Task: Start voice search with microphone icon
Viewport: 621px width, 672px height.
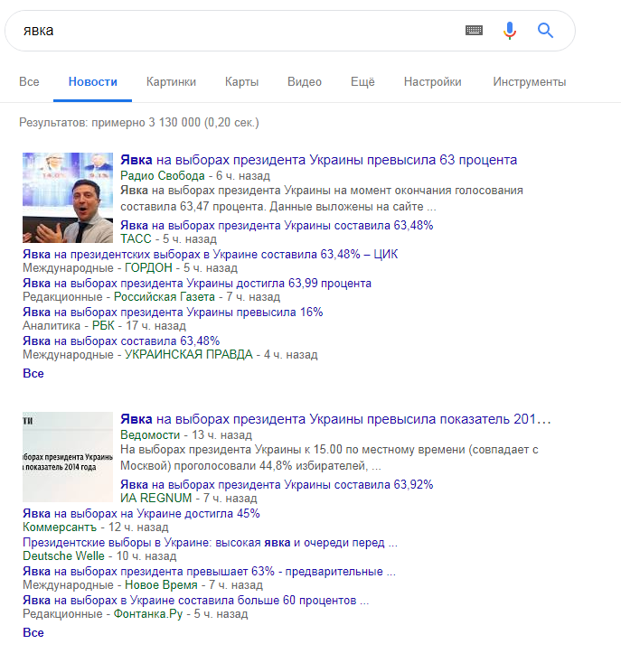Action: tap(510, 31)
